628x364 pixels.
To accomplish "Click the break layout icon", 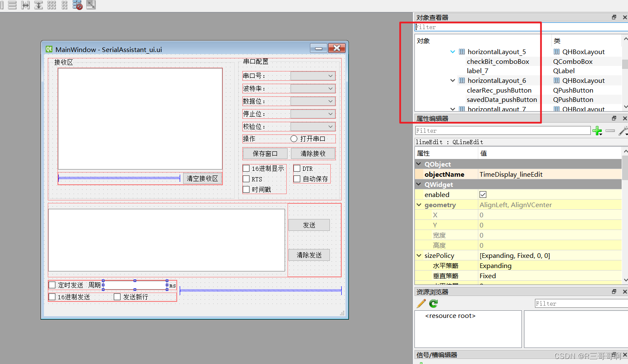I will click(x=77, y=5).
